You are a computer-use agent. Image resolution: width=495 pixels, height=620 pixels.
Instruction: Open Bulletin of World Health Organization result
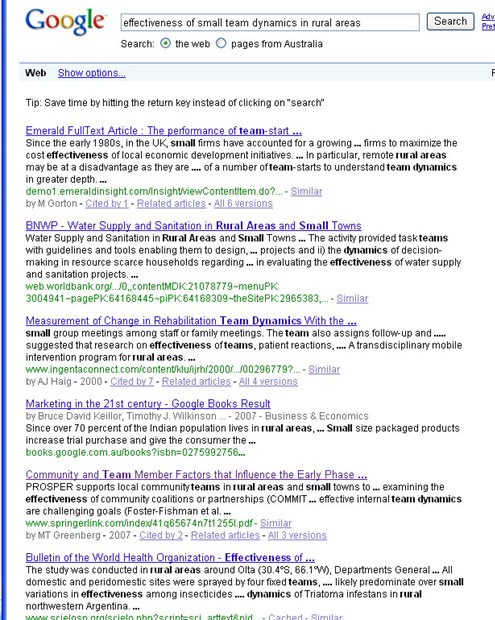[170, 558]
